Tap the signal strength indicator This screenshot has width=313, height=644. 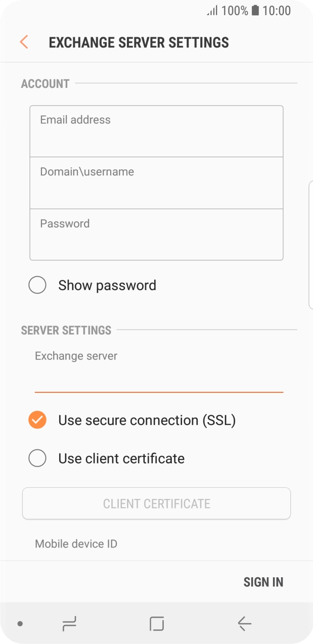click(211, 11)
